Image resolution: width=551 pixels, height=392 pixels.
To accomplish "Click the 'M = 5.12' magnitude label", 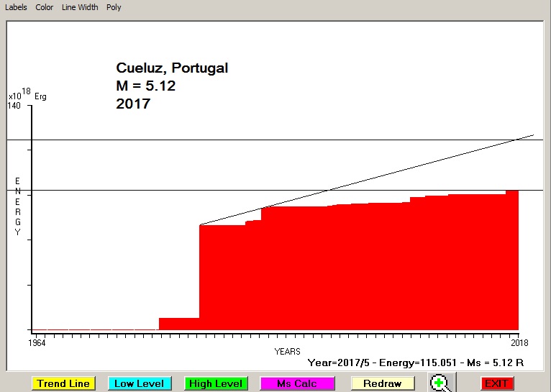I will [x=146, y=86].
